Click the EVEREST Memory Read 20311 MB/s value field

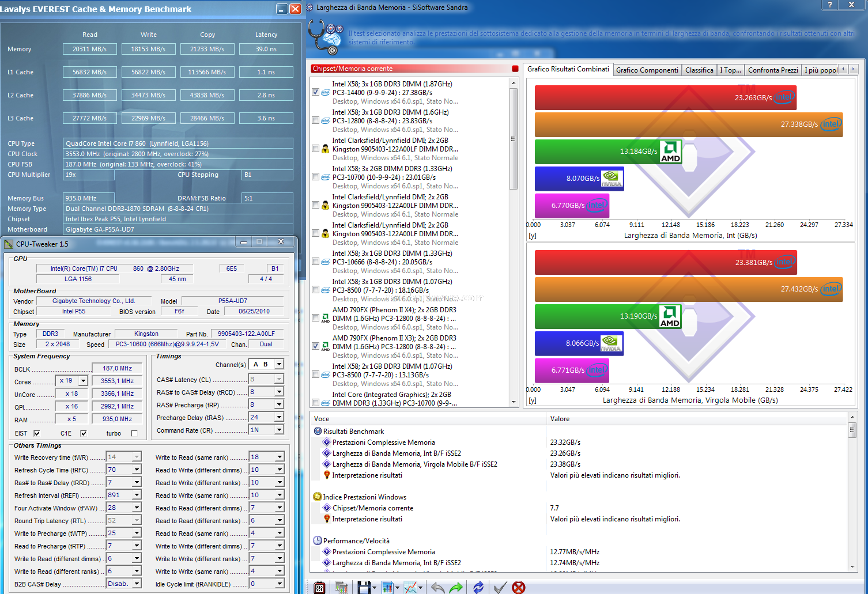pyautogui.click(x=90, y=49)
